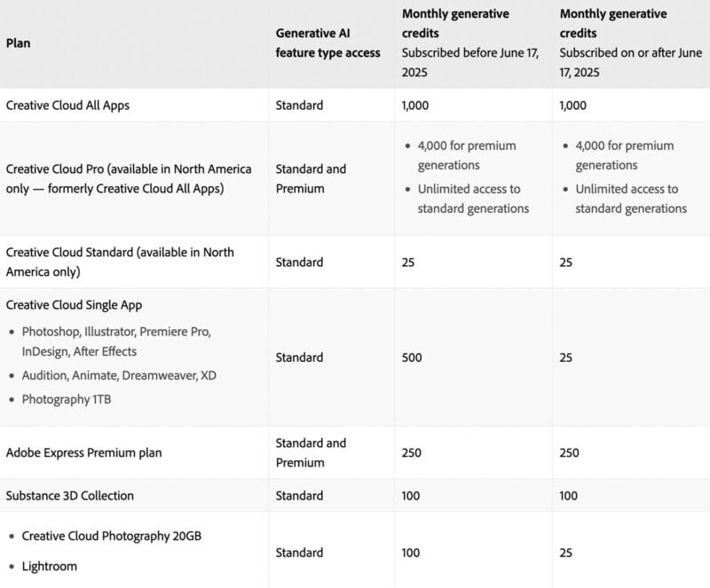Click the 'Lightroom' bullet item
Image resolution: width=710 pixels, height=588 pixels.
[49, 566]
